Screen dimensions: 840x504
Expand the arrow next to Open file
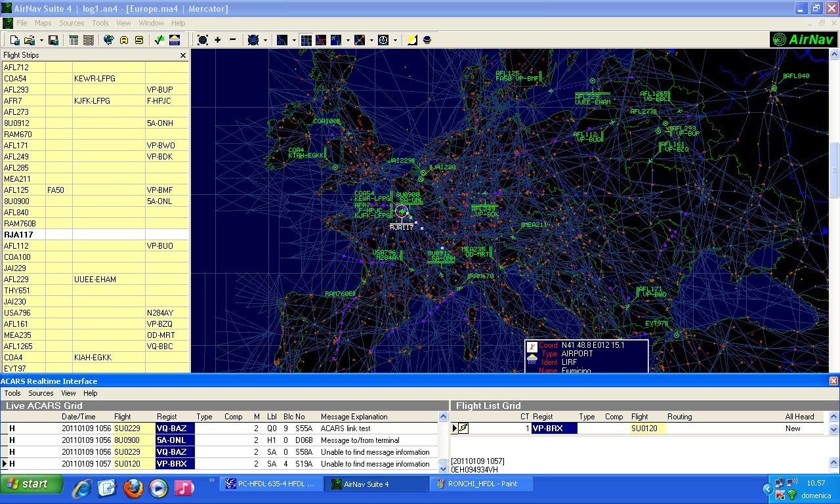click(41, 40)
